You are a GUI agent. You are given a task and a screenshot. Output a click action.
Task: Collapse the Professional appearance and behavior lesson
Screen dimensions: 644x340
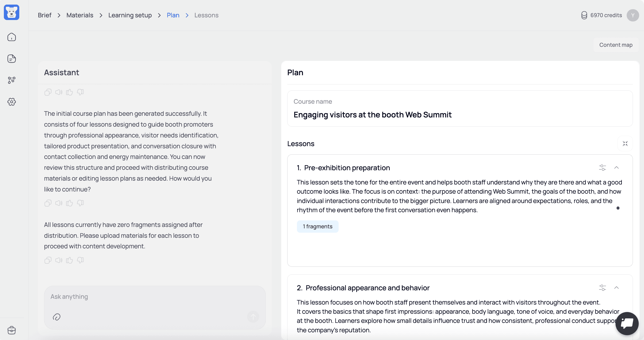(616, 287)
